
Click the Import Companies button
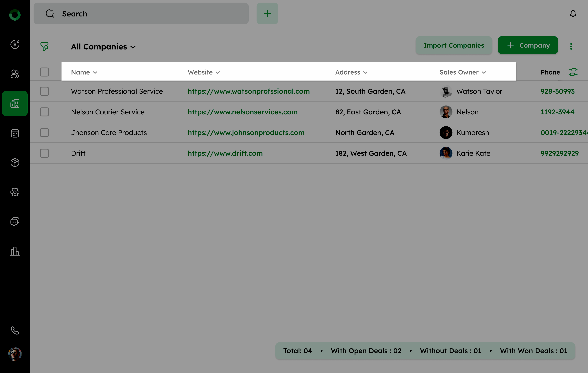click(x=454, y=45)
